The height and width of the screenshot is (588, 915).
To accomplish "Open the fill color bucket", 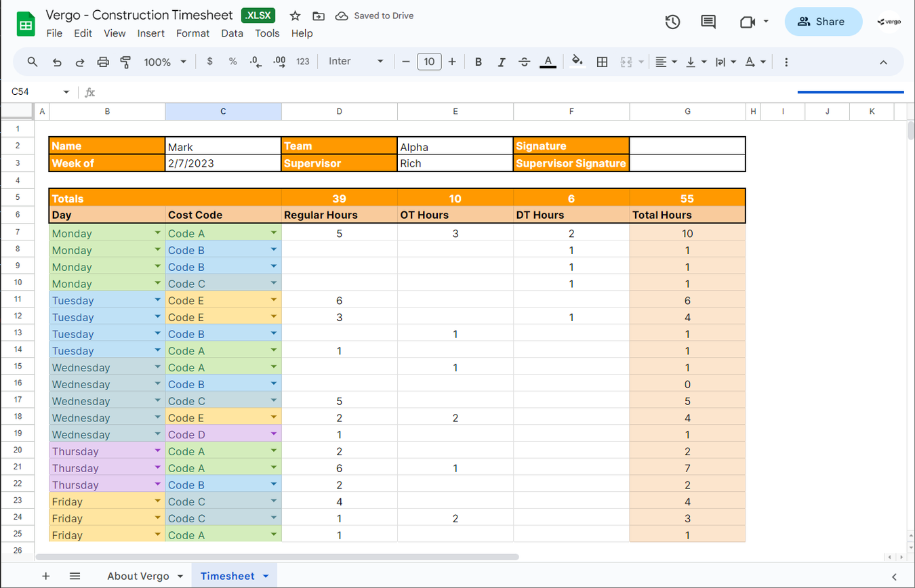I will 577,62.
